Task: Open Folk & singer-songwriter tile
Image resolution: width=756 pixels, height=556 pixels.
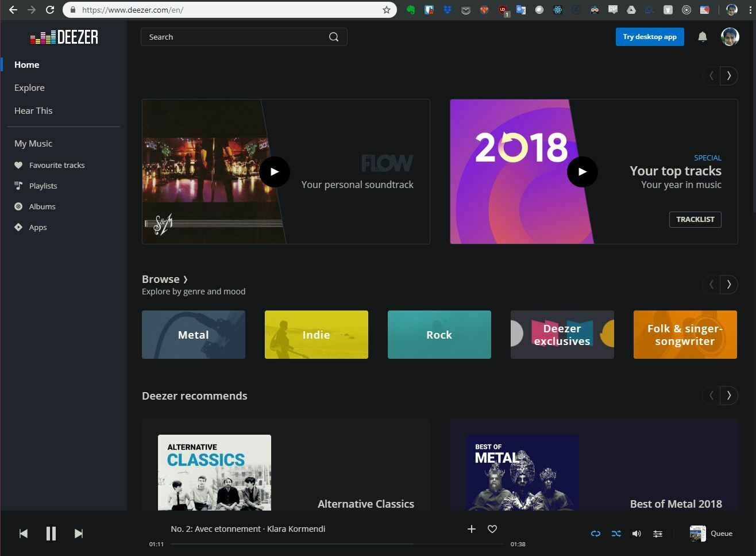Action: (685, 335)
